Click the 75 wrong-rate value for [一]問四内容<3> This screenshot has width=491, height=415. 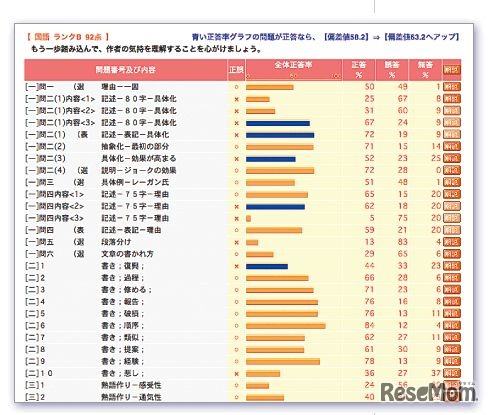coord(403,218)
